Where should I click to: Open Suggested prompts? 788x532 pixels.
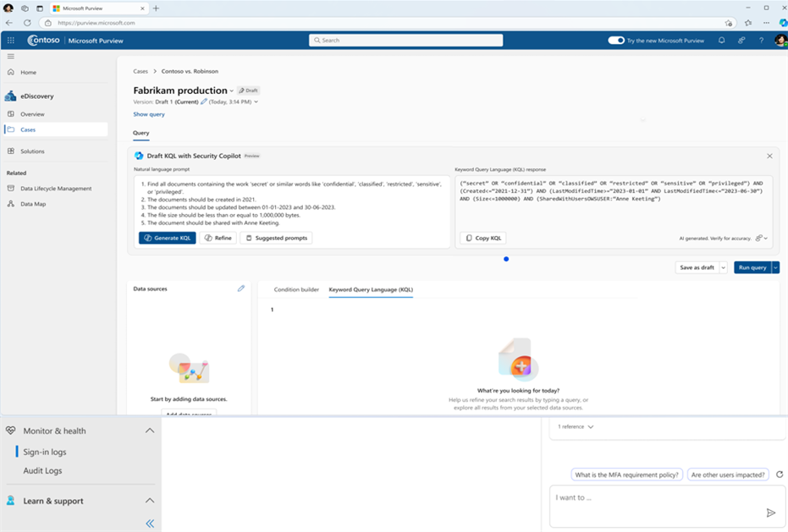pos(277,239)
